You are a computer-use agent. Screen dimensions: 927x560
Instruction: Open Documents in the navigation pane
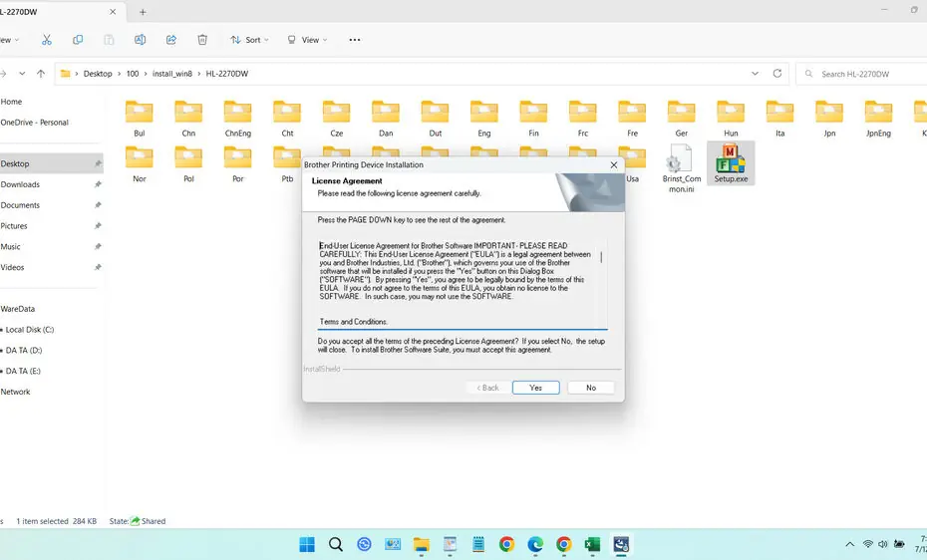(20, 205)
